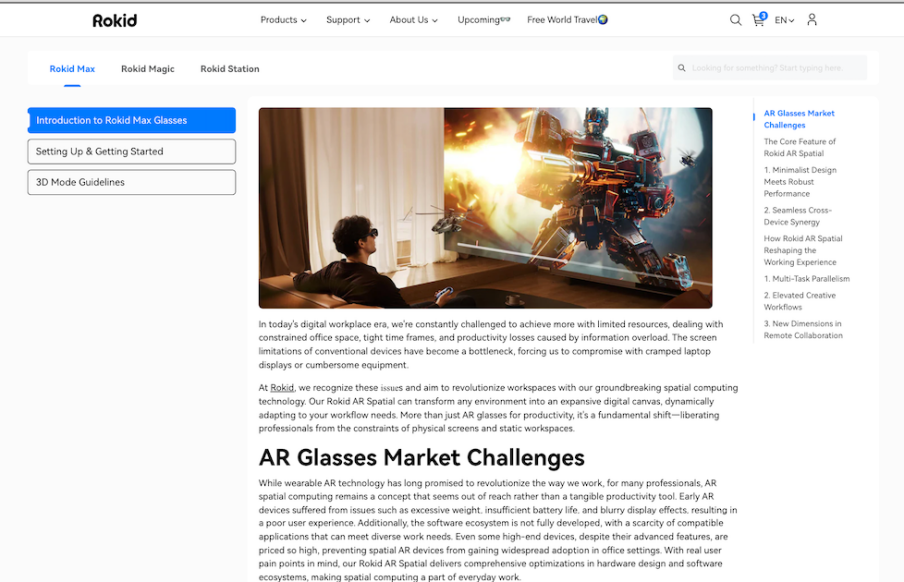Jump to Multi-Task Parallelism in table of contents
904x582 pixels.
807,279
